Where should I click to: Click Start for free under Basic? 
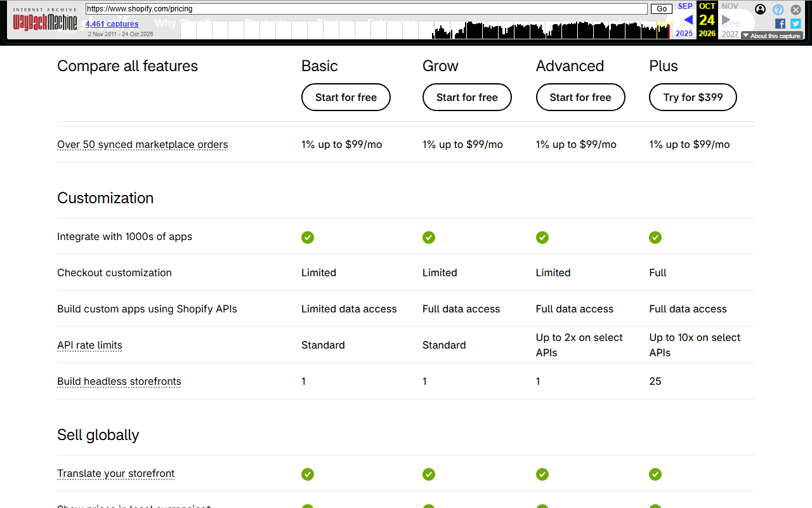tap(346, 97)
